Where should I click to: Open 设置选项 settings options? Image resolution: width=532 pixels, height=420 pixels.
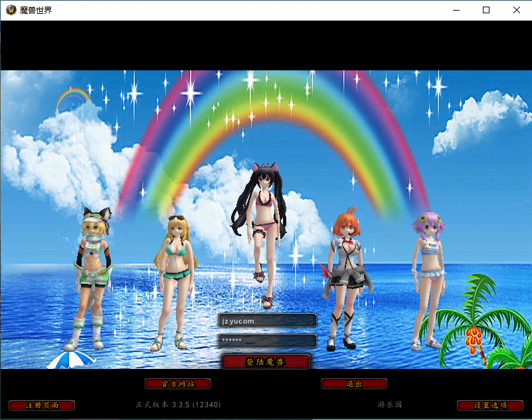coord(490,405)
